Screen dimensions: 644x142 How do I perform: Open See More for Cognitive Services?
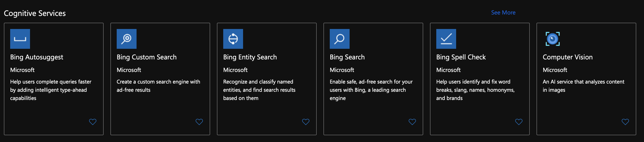coord(503,13)
